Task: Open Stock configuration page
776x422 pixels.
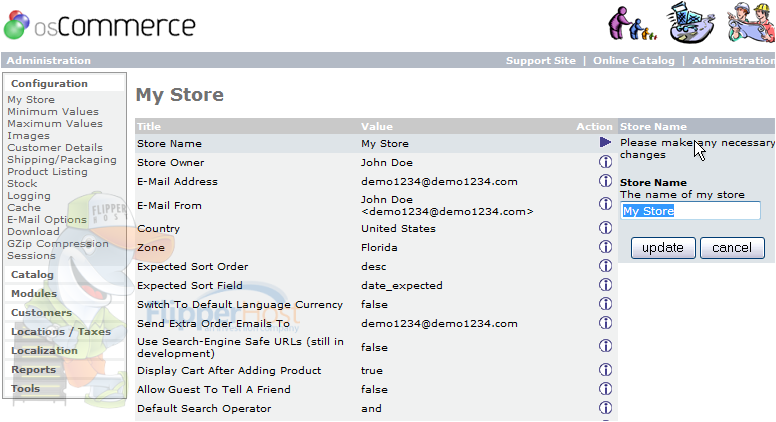Action: [22, 184]
